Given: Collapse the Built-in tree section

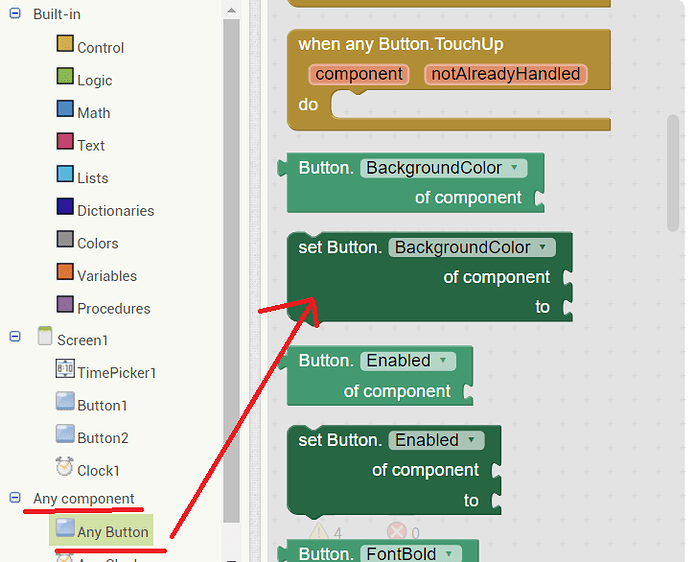Looking at the screenshot, I should tap(15, 13).
